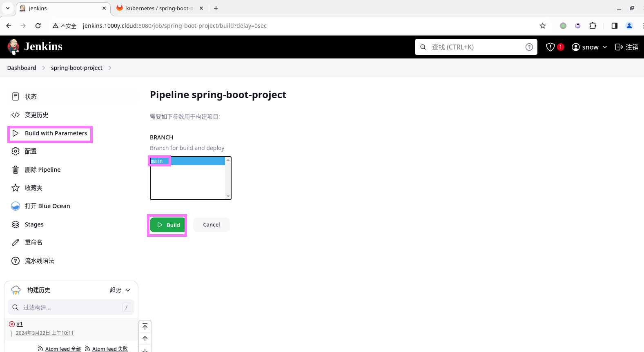Reload the page
The height and width of the screenshot is (352, 644).
click(x=38, y=26)
